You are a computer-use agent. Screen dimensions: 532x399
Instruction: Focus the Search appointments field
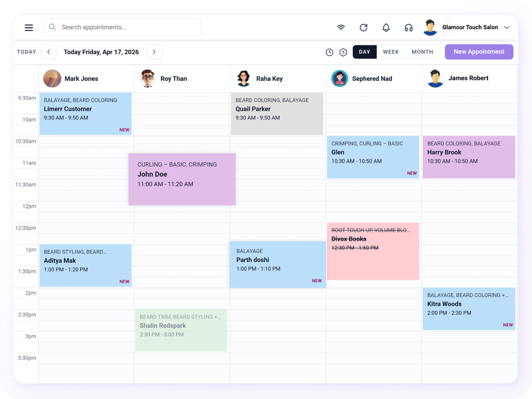(x=122, y=27)
